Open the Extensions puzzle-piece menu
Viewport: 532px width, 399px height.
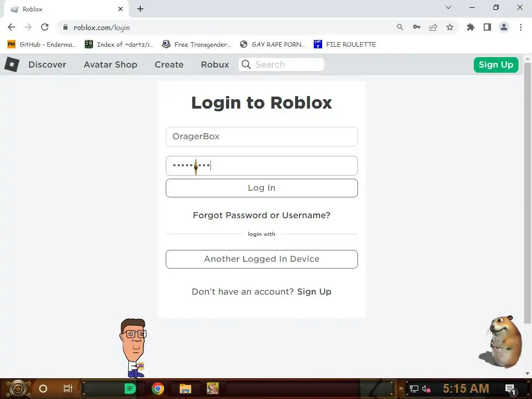(x=470, y=27)
